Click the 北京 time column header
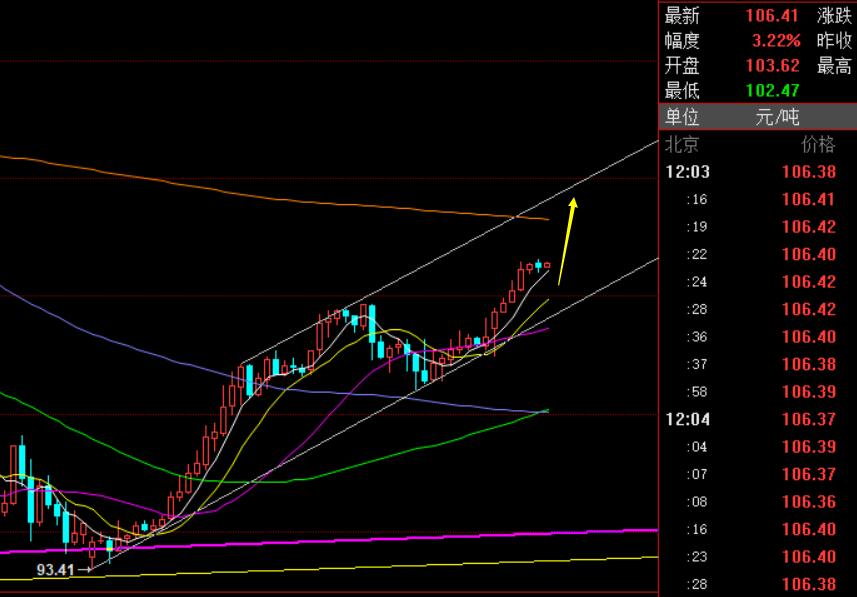Screen dimensions: 857x597 pos(682,144)
